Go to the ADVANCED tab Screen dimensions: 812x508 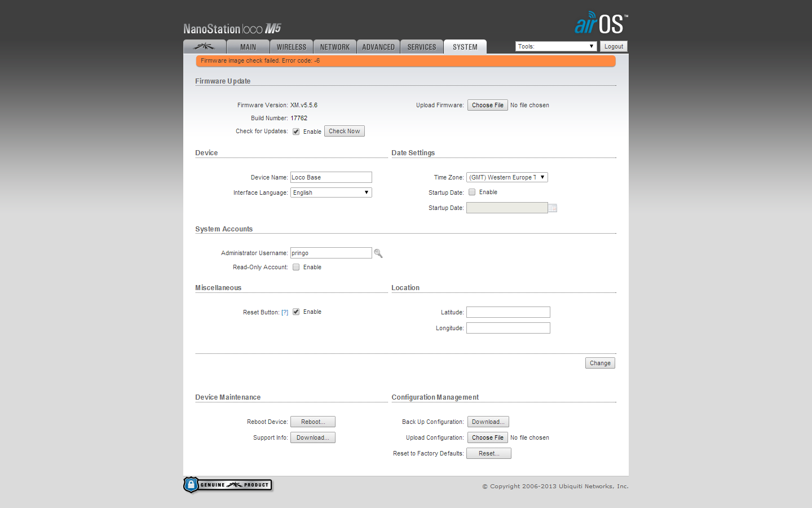[378, 47]
